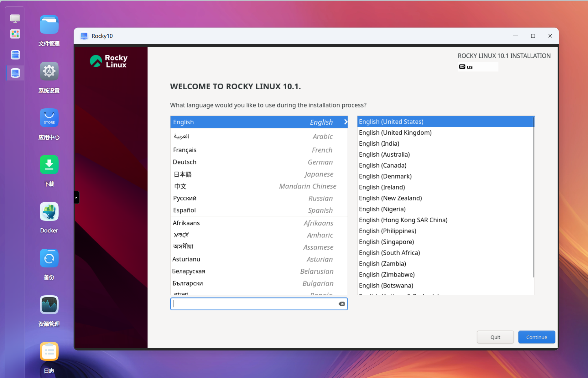Expand the collapsed side panel arrow
This screenshot has height=378, width=588.
76,198
